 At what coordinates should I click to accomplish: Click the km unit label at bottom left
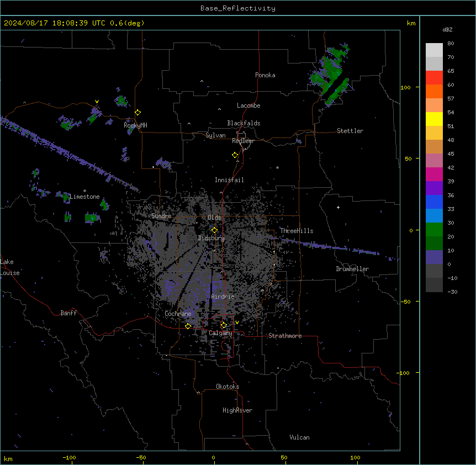click(x=8, y=459)
